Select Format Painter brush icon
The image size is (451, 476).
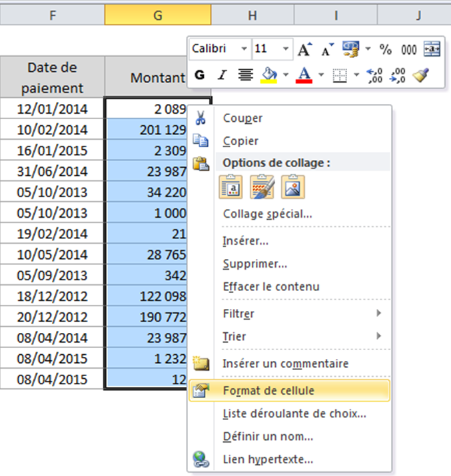[x=420, y=75]
